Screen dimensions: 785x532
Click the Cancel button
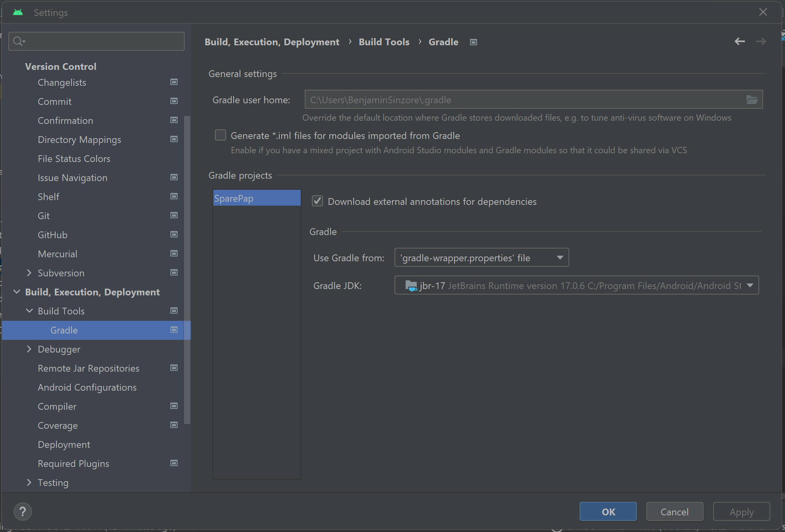tap(674, 512)
